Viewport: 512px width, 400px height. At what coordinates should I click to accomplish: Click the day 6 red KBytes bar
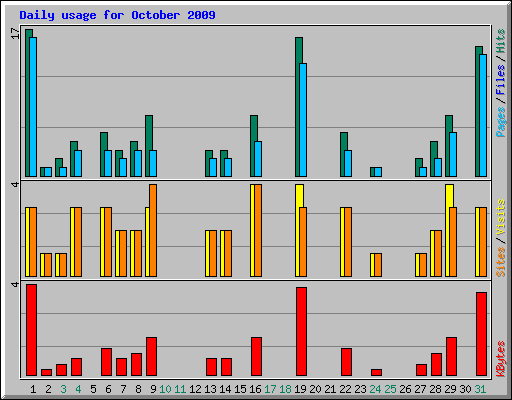pyautogui.click(x=106, y=362)
